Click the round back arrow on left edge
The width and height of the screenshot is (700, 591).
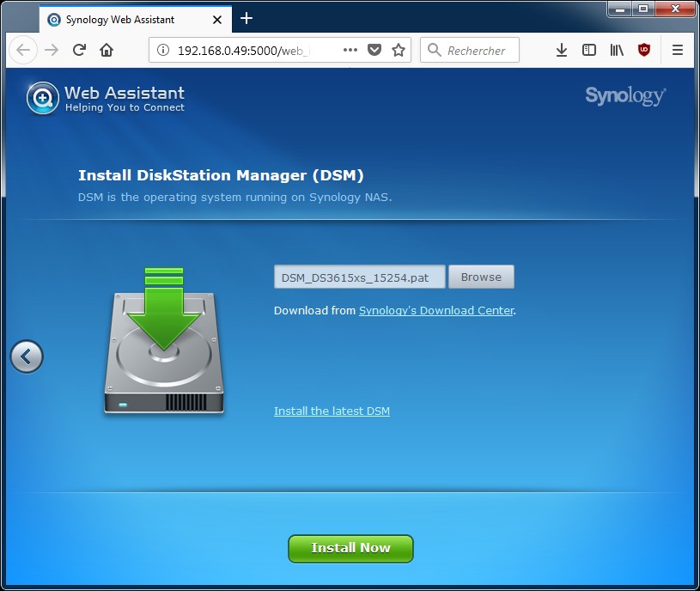[27, 356]
